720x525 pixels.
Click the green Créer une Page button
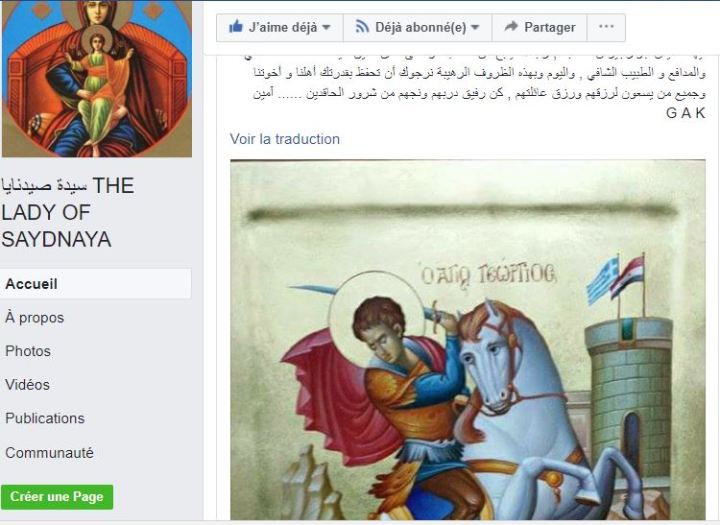[57, 497]
